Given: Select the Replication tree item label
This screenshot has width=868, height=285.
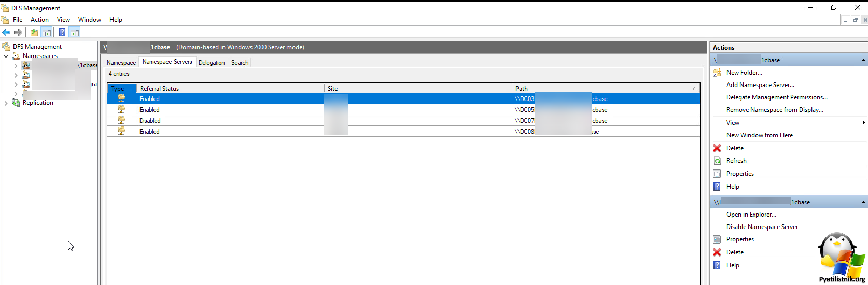Looking at the screenshot, I should [38, 103].
